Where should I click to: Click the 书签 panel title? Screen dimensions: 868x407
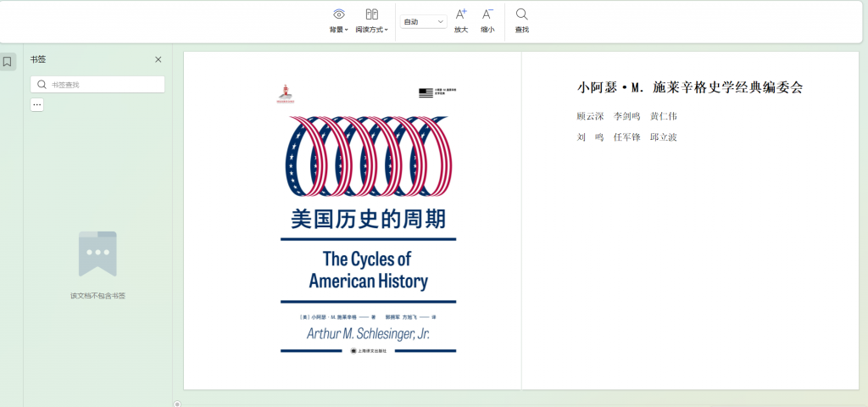click(x=38, y=59)
